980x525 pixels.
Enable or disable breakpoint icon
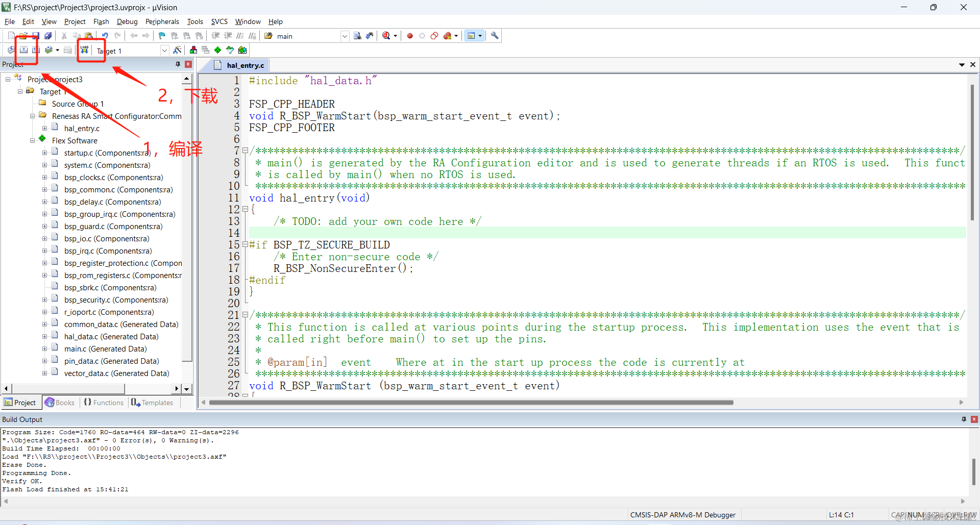422,36
